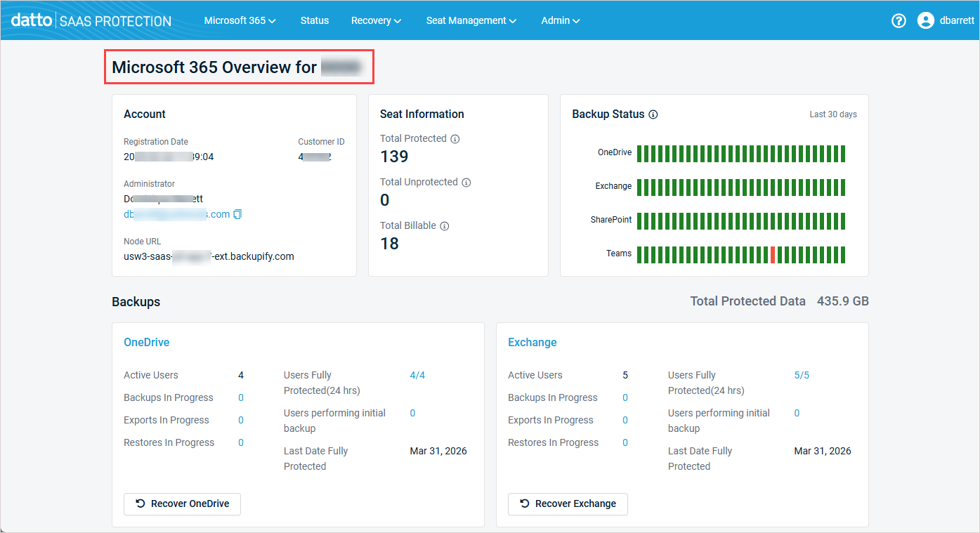Click the datto SaaS Protection logo
Image resolution: width=980 pixels, height=533 pixels.
[91, 20]
